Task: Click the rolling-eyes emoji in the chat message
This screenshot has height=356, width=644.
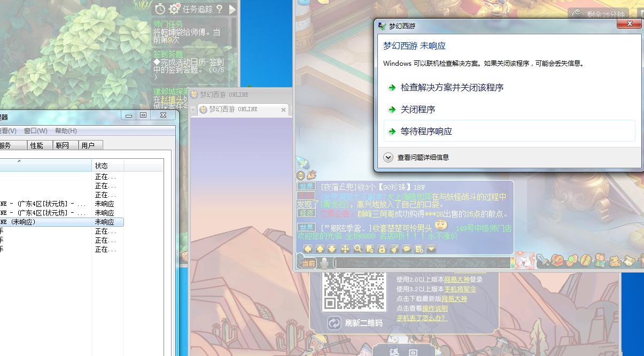Action: (x=440, y=226)
